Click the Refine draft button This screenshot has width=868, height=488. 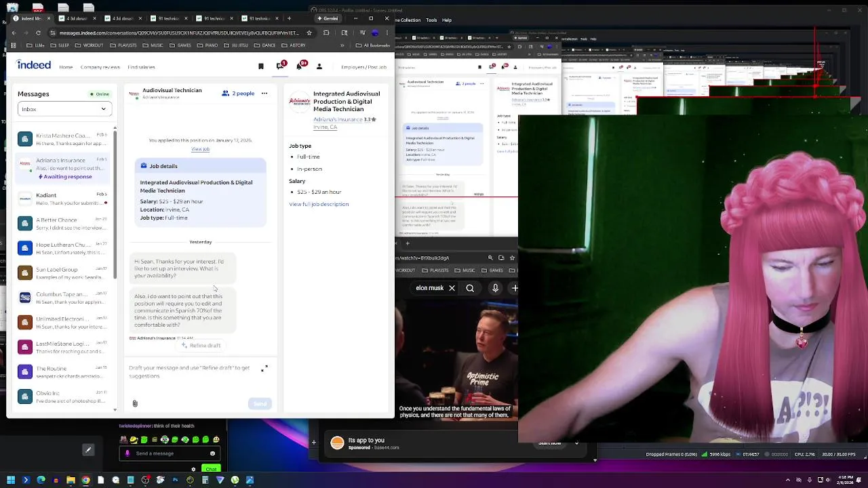201,346
